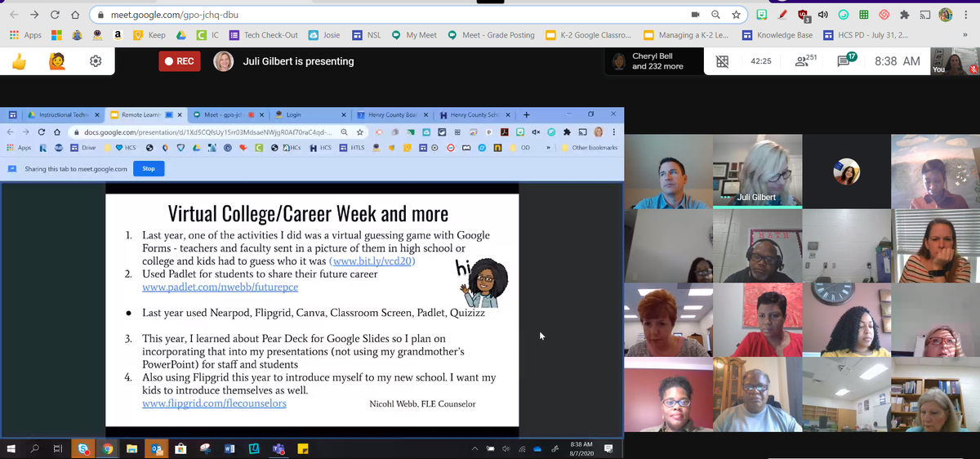980x459 pixels.
Task: Open Microsoft Store taskbar icon
Action: pos(180,448)
